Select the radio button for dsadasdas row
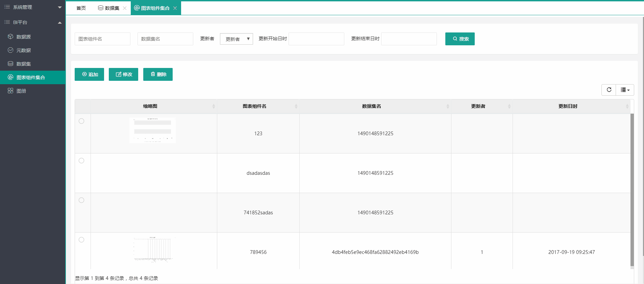Screen dimensions: 644x284 coord(81,161)
